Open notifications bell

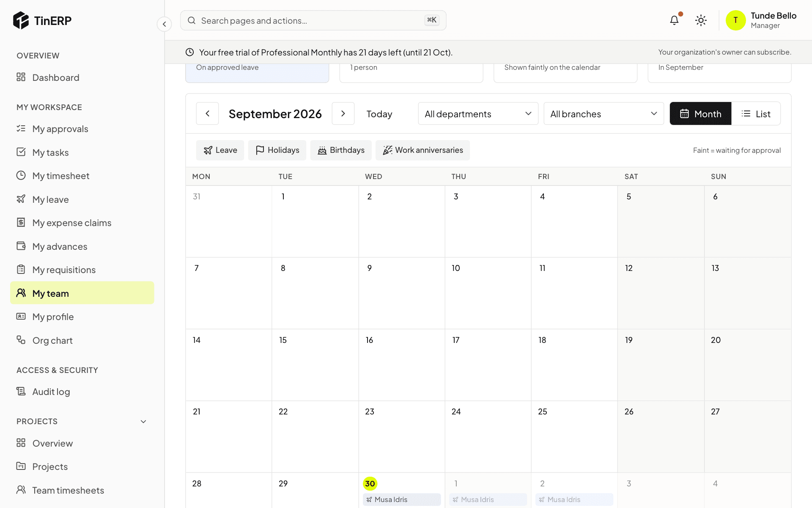(x=674, y=20)
